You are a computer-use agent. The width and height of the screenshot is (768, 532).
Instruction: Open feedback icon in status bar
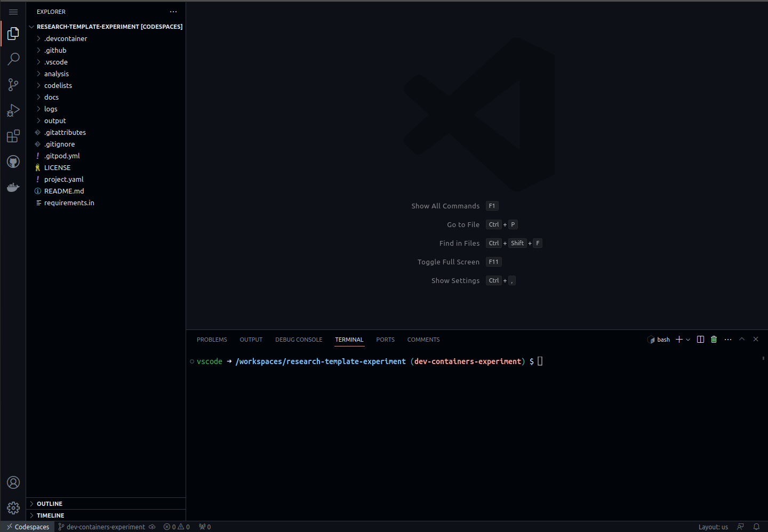point(740,527)
